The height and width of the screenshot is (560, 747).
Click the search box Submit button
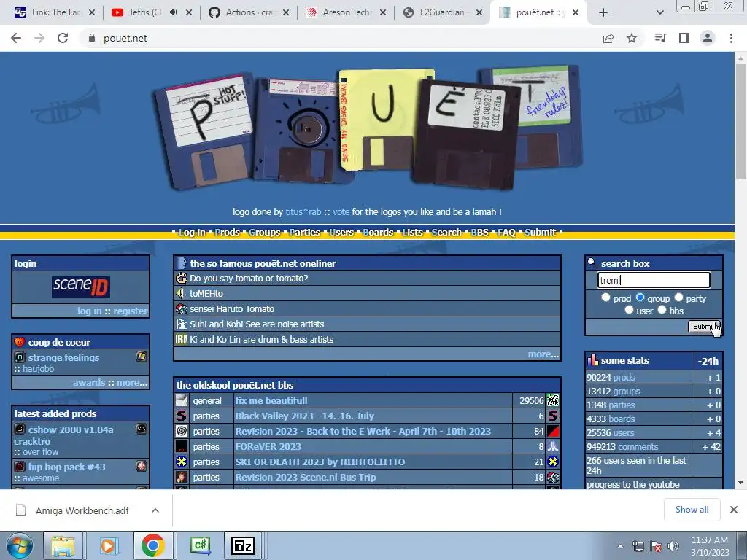pos(704,326)
